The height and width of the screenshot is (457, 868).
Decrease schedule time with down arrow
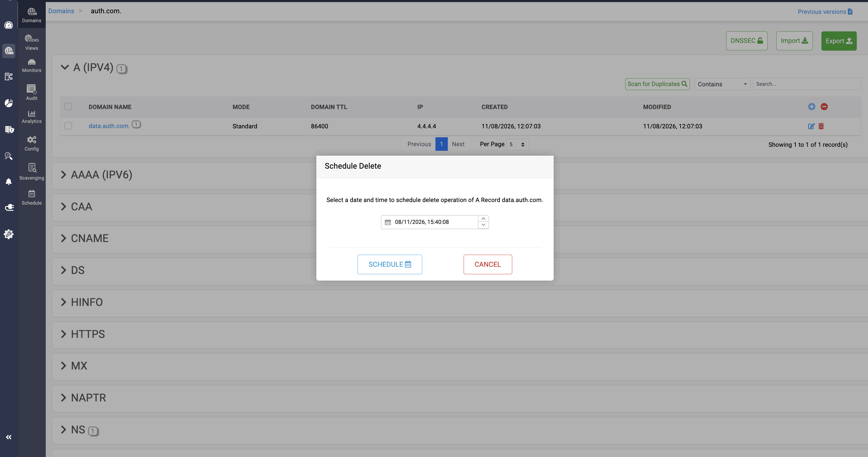pyautogui.click(x=483, y=225)
